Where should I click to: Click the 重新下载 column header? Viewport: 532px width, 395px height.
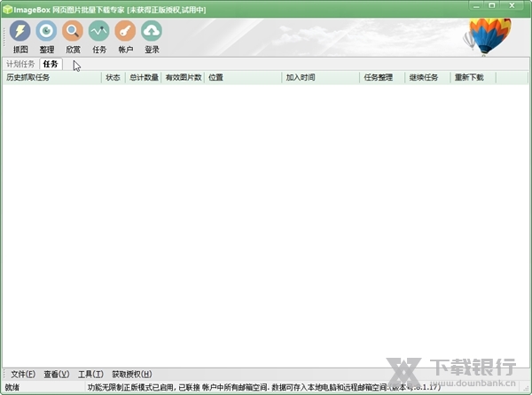[473, 78]
